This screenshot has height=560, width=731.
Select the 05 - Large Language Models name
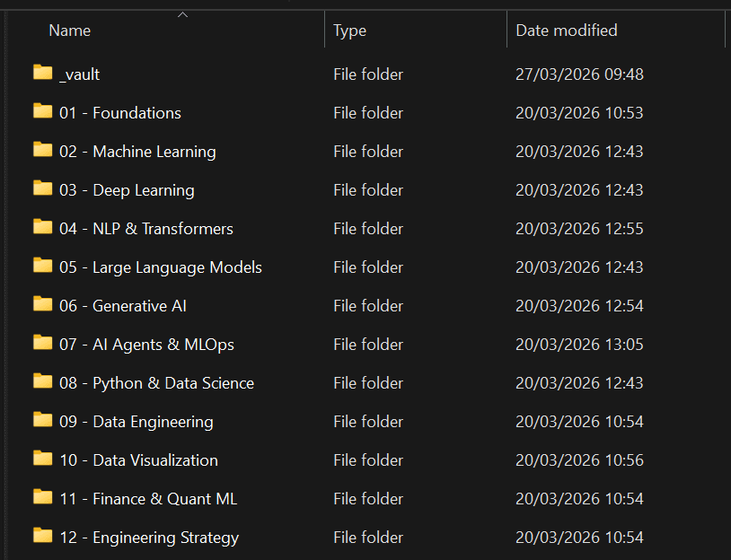160,267
